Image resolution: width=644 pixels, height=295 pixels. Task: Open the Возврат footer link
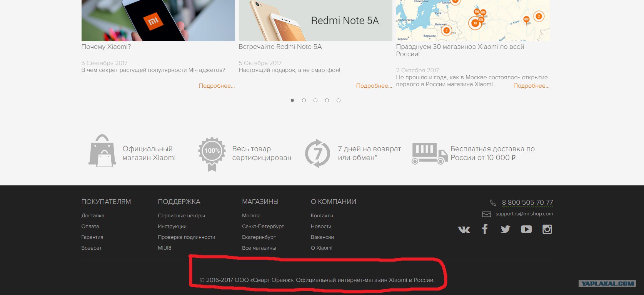92,248
